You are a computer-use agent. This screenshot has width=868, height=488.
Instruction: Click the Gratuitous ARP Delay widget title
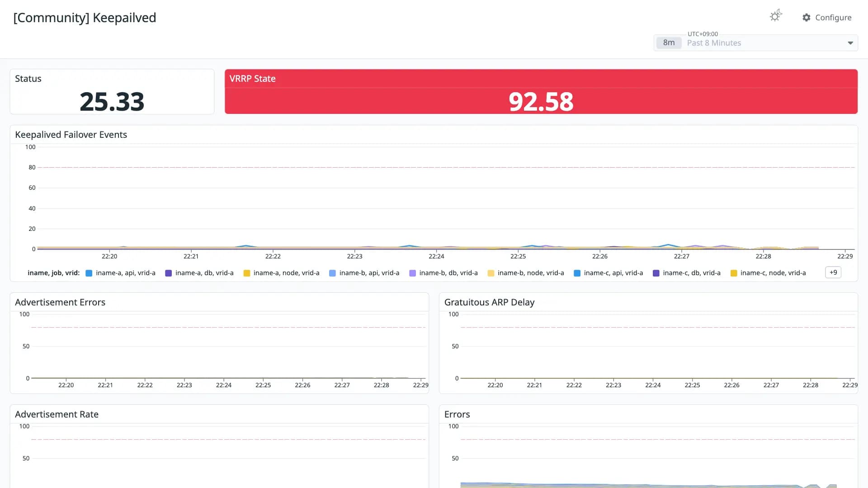tap(489, 302)
